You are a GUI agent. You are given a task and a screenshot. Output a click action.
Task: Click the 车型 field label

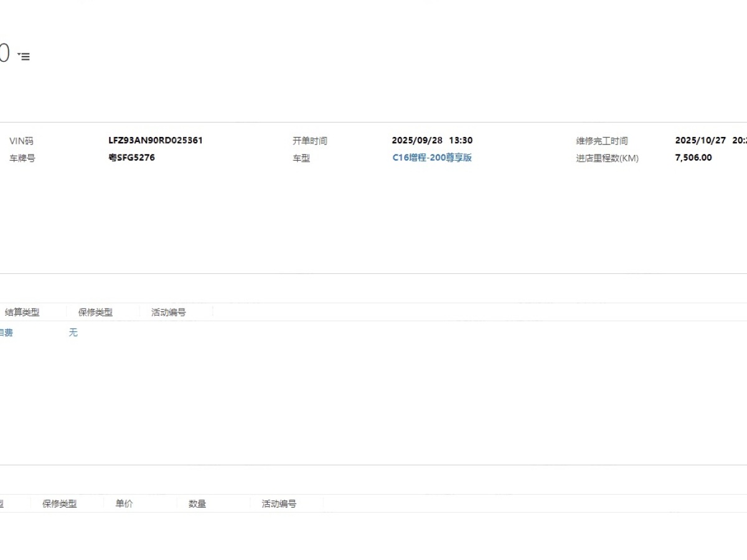pos(301,159)
